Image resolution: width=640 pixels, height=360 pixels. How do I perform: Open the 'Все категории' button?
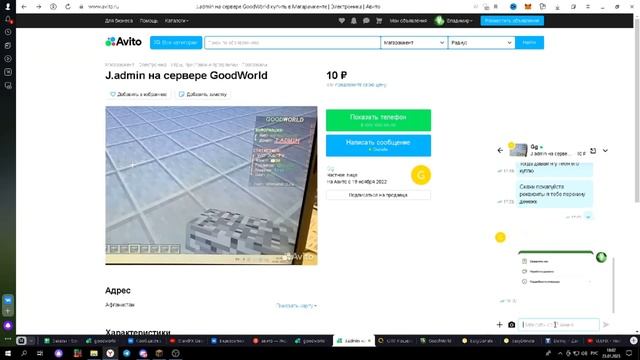coord(176,42)
